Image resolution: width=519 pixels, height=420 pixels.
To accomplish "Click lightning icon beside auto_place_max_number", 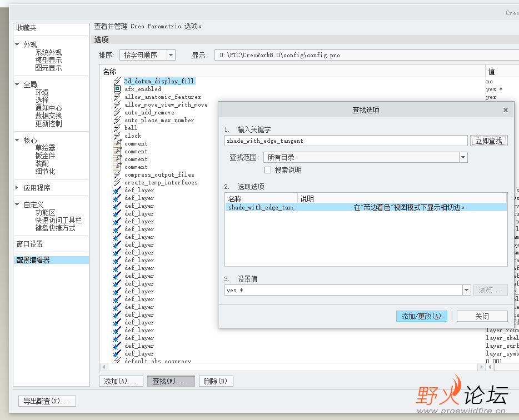I will pyautogui.click(x=117, y=120).
